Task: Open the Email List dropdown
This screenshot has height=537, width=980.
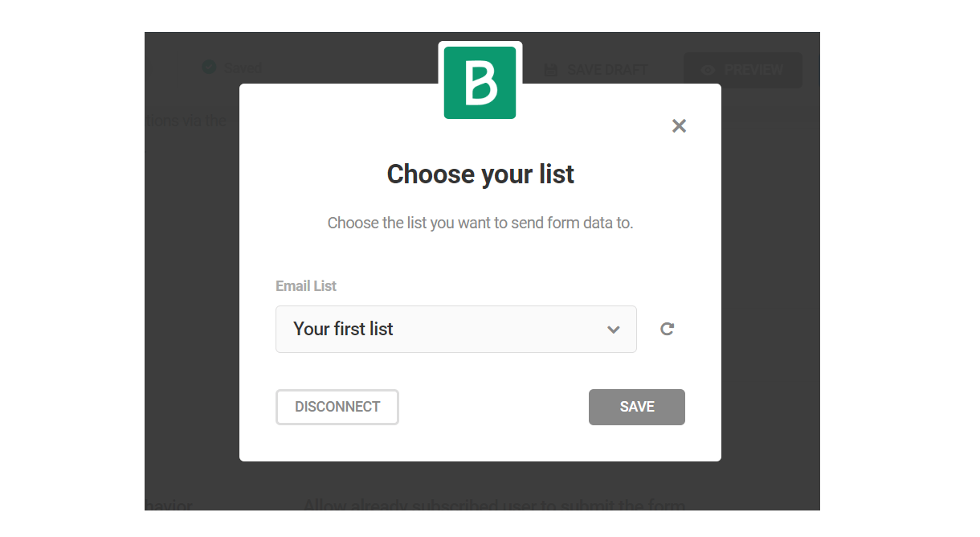Action: 456,329
